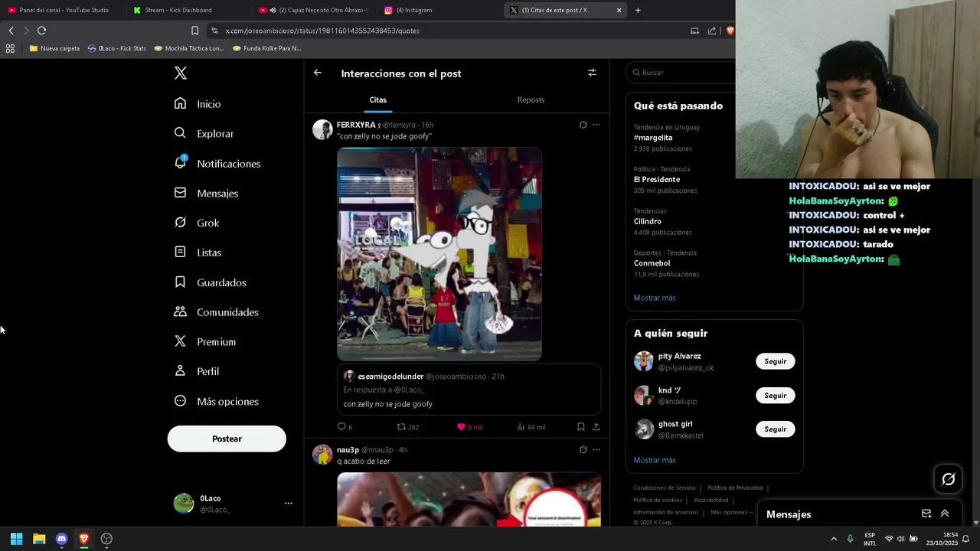This screenshot has width=980, height=551.
Task: Open Premium in the sidebar
Action: click(x=205, y=341)
